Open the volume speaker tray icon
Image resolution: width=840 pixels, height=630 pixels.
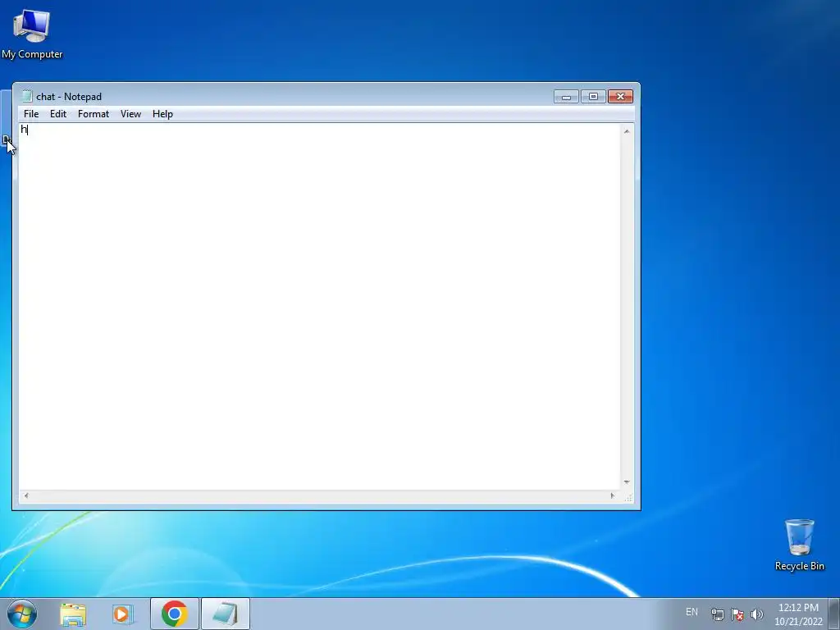coord(757,614)
